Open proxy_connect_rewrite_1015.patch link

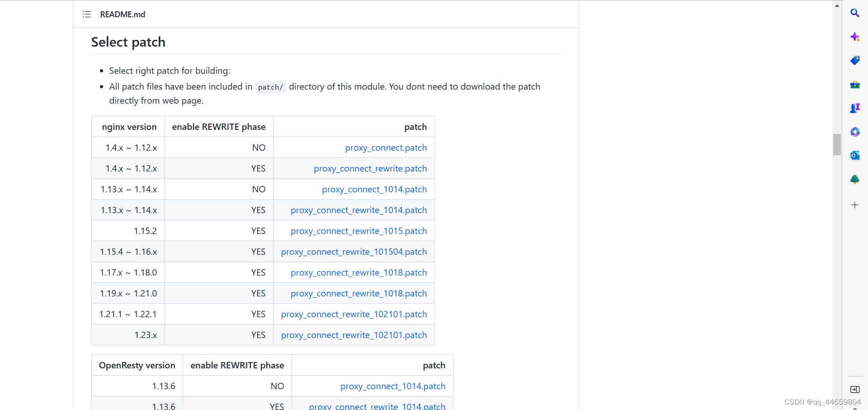tap(359, 231)
